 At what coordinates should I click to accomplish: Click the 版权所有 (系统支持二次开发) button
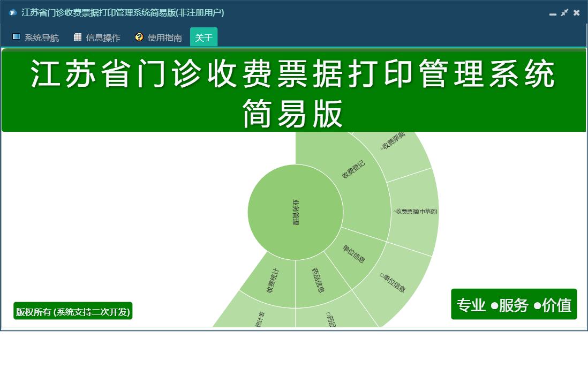(73, 311)
